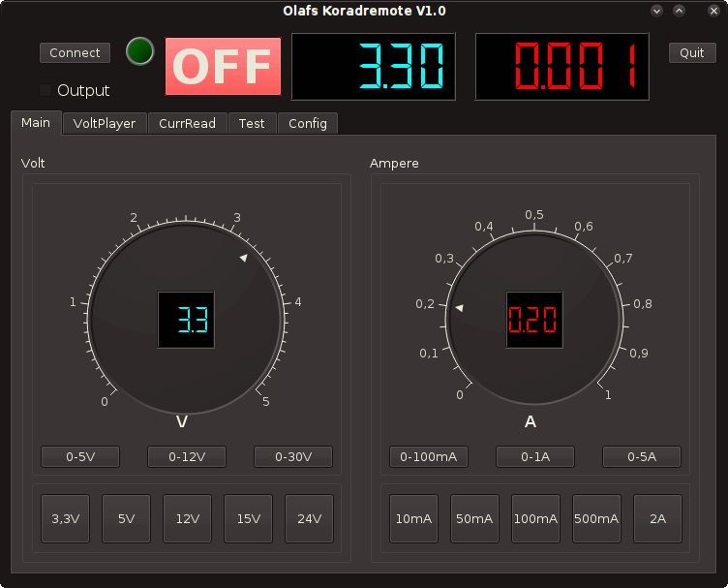Click the Quit button

pos(691,52)
